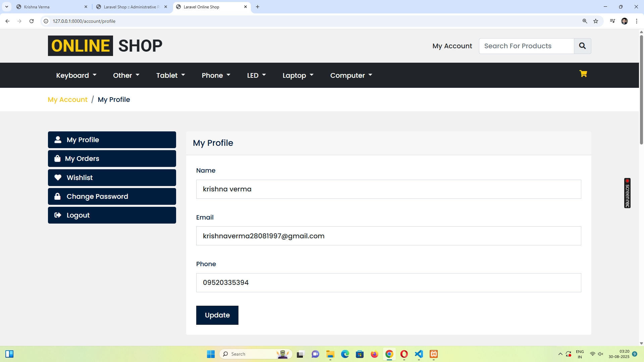Close the Laravel Online Shop tab
The image size is (644, 362).
(x=246, y=7)
